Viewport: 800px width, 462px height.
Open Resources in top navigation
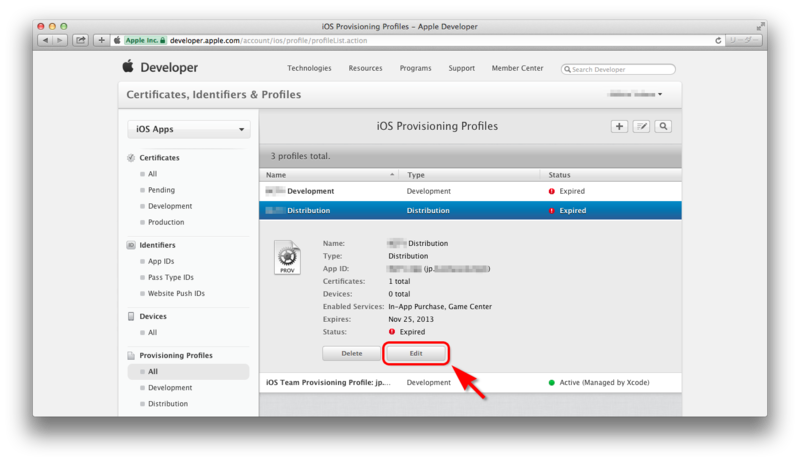(365, 68)
